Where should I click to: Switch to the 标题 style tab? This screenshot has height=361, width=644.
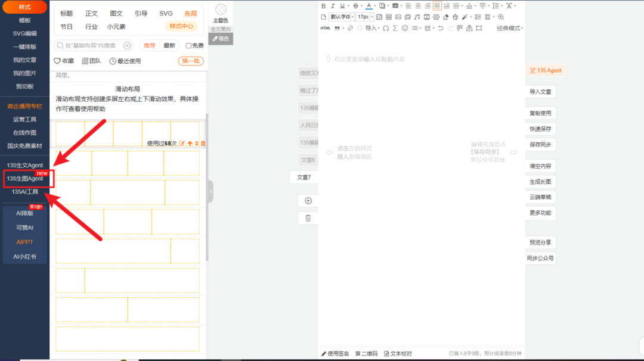click(67, 14)
